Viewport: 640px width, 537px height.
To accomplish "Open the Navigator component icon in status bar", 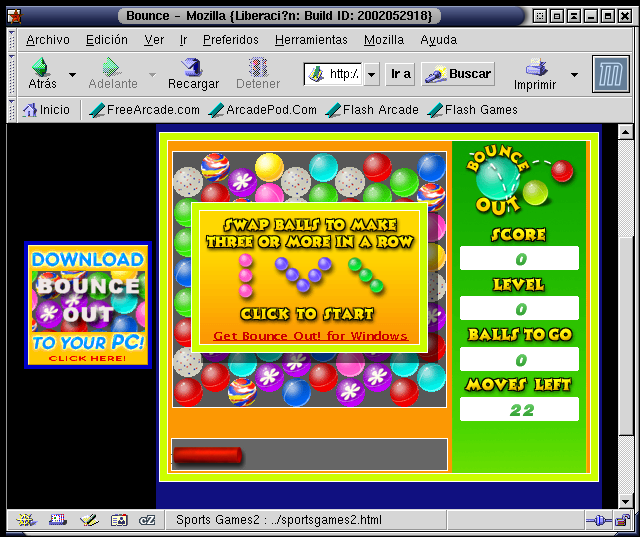I will 27,520.
